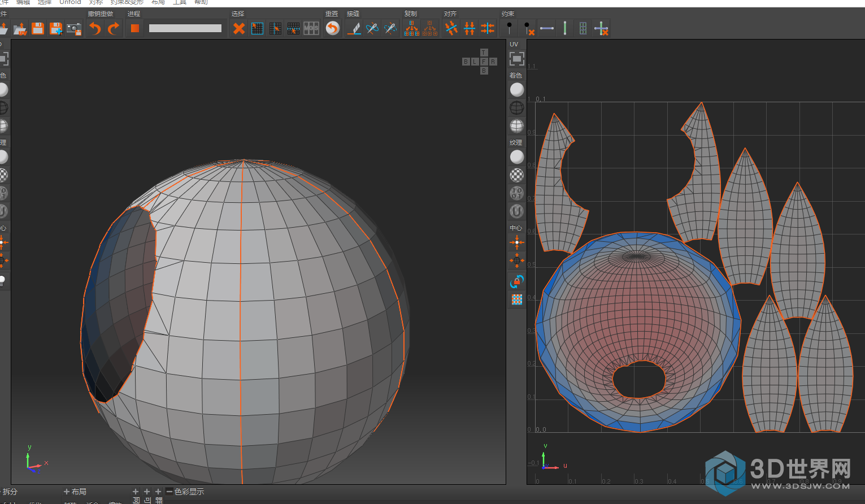This screenshot has height=504, width=865.
Task: Open the 帮助 menu
Action: [201, 2]
